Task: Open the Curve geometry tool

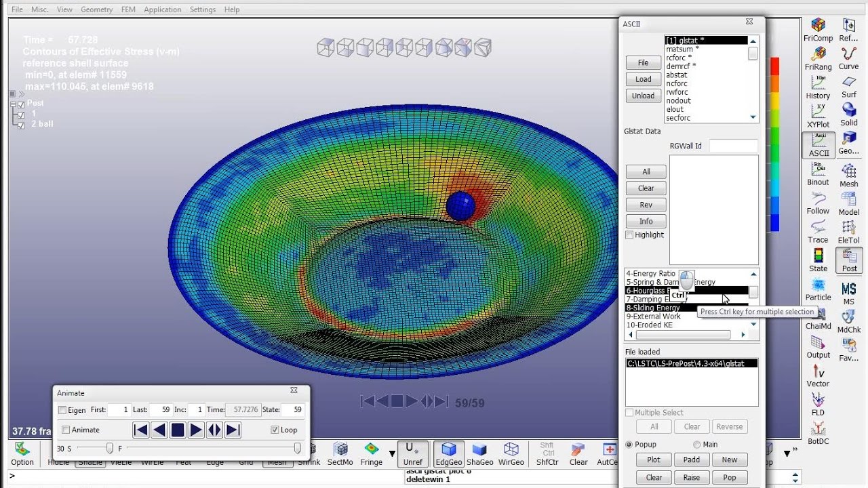Action: coord(849,58)
